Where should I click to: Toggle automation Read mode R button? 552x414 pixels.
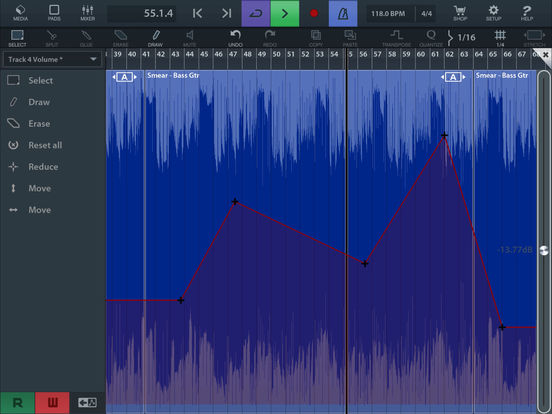click(17, 403)
